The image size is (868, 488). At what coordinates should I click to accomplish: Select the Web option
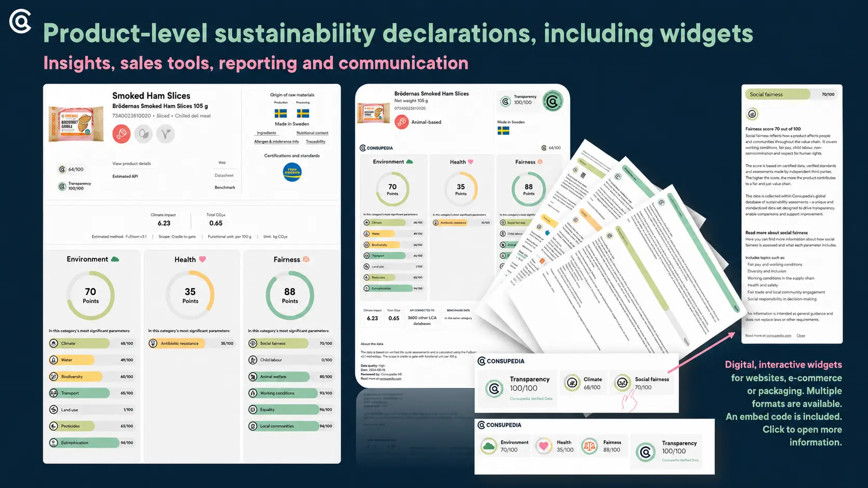pos(222,163)
